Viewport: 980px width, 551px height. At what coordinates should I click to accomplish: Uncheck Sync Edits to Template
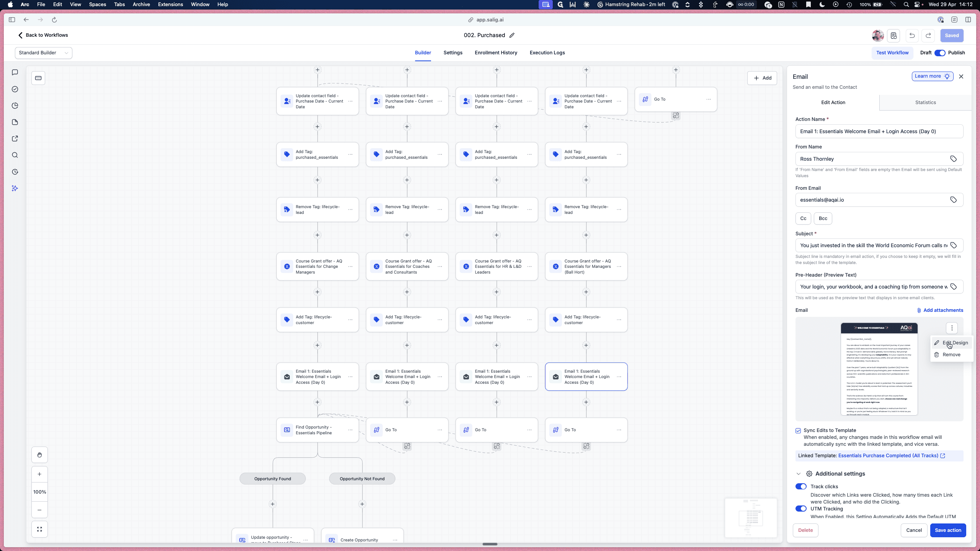pos(798,431)
